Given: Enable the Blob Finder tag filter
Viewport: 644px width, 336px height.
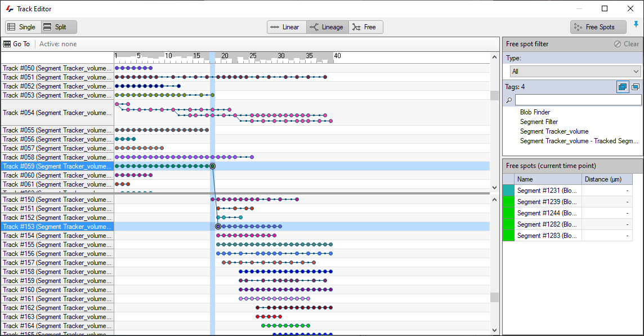Looking at the screenshot, I should point(535,112).
